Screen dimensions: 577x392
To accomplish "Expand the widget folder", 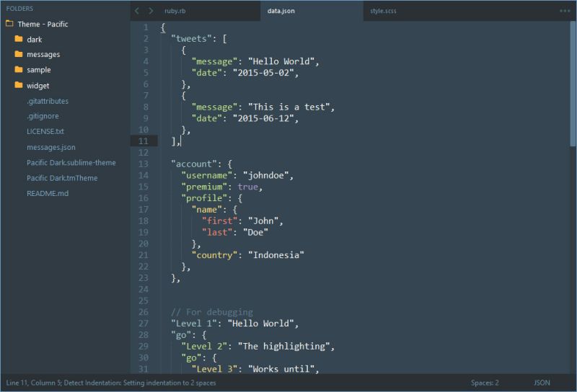I will tap(38, 86).
